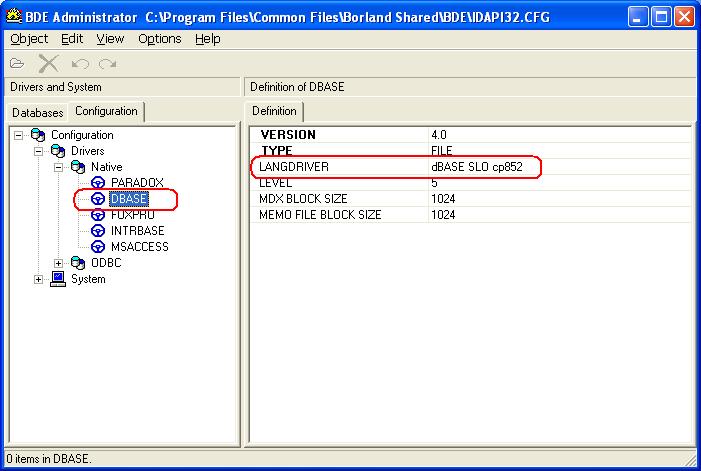This screenshot has height=471, width=701.
Task: Click the BDE Administrator title bar icon
Action: 13,17
